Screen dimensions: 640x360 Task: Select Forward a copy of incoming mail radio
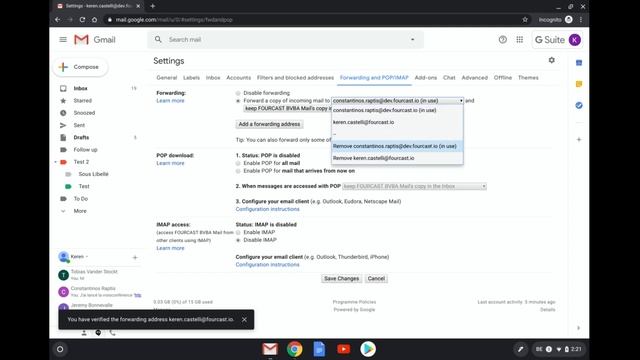(238, 101)
